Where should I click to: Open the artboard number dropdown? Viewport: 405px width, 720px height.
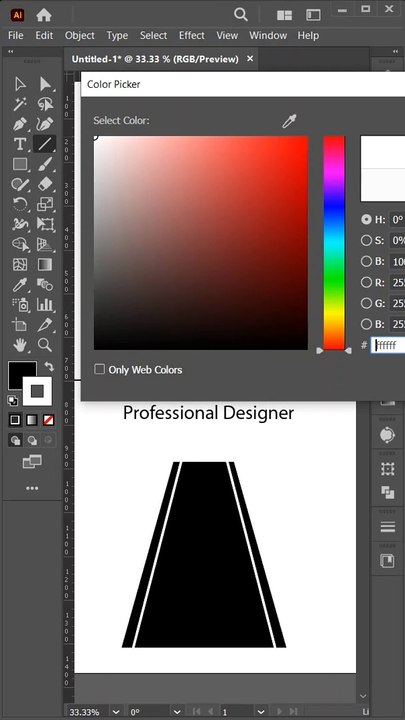tap(261, 712)
